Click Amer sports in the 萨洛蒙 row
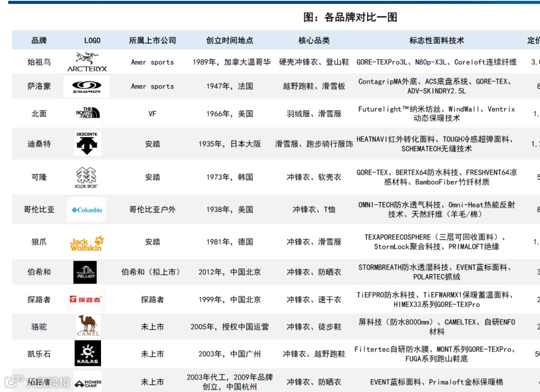540x392 pixels. pyautogui.click(x=152, y=86)
